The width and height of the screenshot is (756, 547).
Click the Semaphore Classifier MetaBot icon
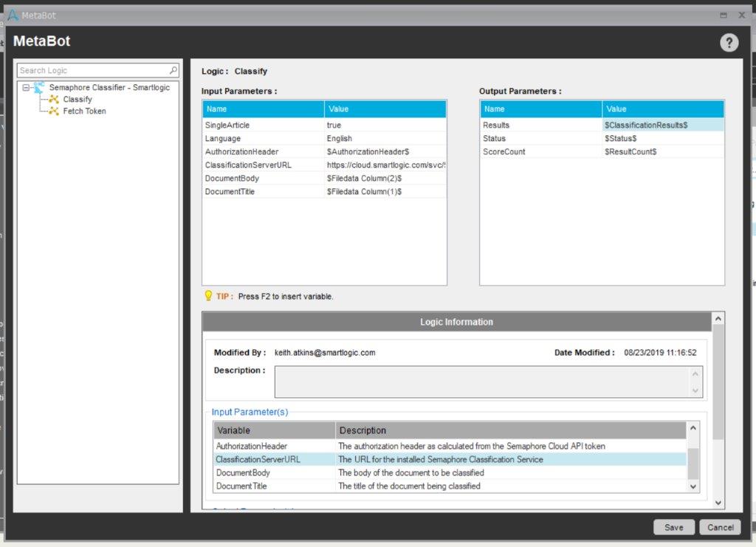[39, 87]
